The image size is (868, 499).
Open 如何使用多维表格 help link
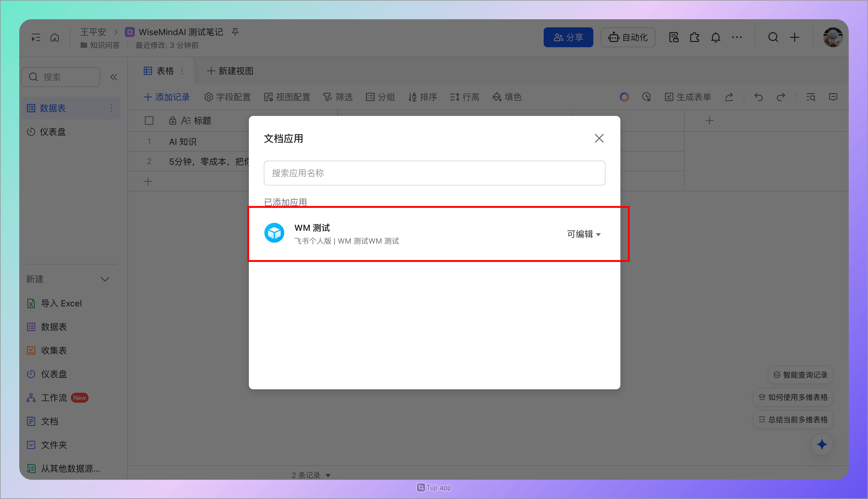[x=793, y=397]
